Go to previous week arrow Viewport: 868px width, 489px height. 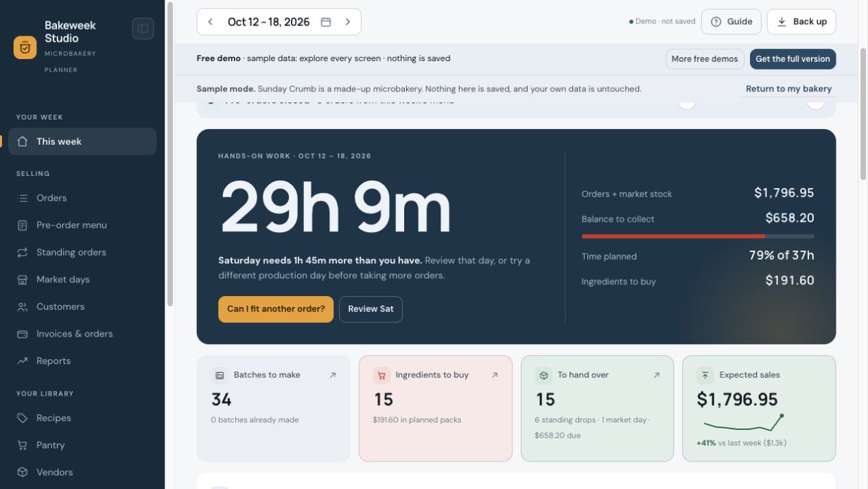click(211, 22)
